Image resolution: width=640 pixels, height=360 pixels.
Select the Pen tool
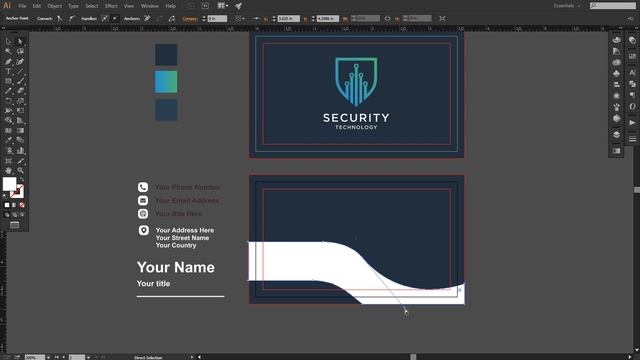pos(9,62)
